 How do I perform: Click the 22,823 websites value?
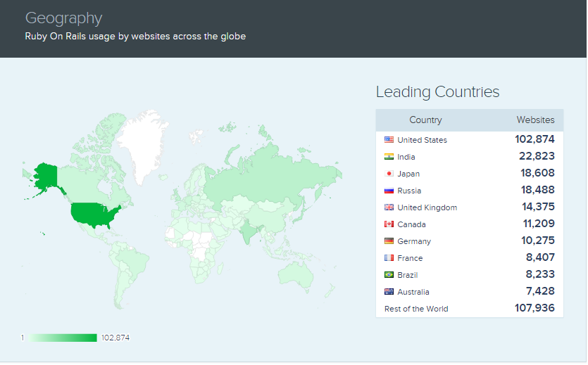(537, 156)
